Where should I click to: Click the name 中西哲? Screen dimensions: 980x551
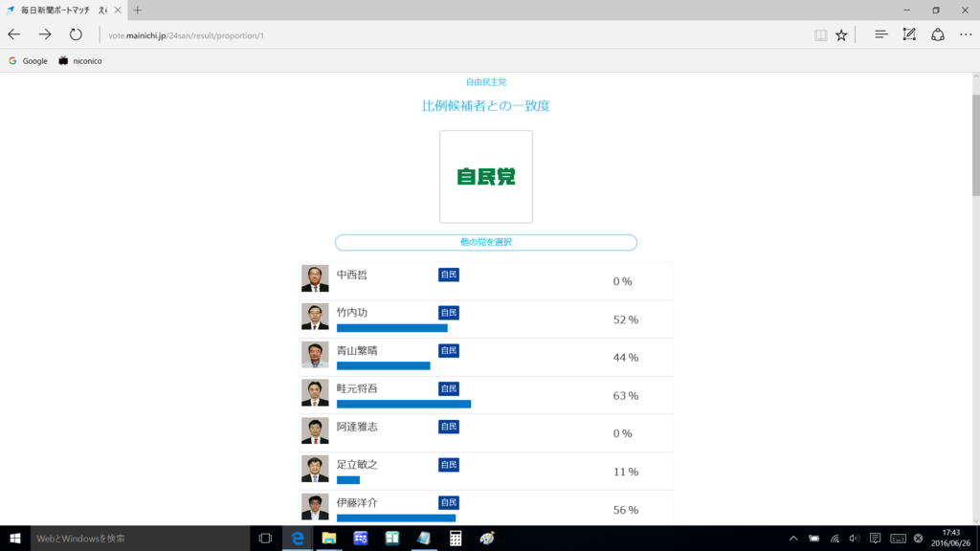coord(352,275)
